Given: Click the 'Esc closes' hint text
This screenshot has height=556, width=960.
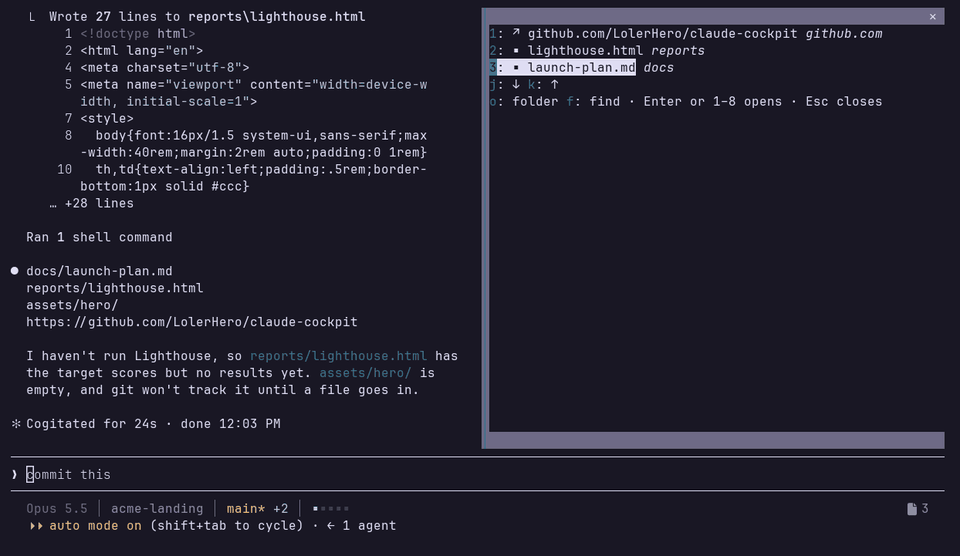Looking at the screenshot, I should click(844, 102).
